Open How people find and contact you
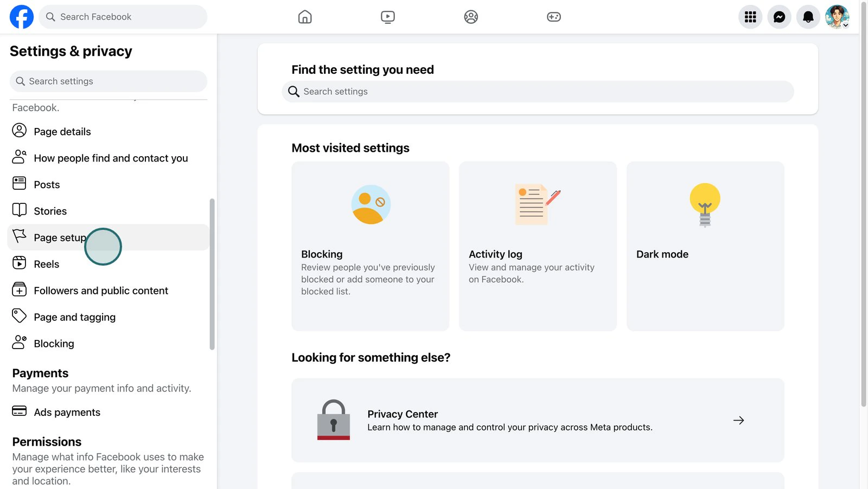Viewport: 868px width, 489px height. tap(108, 158)
